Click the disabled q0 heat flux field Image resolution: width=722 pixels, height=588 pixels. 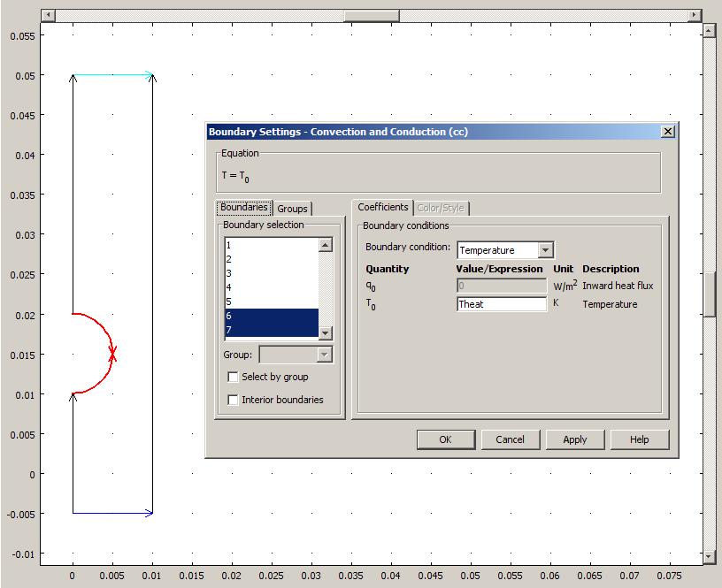(502, 286)
